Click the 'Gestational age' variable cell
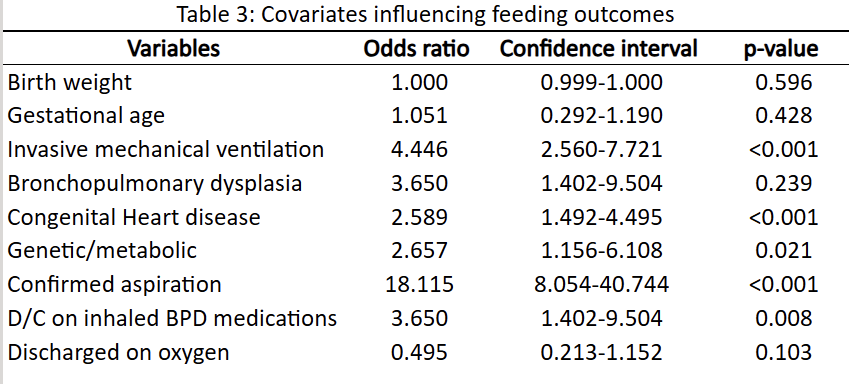The image size is (849, 384). 86,116
